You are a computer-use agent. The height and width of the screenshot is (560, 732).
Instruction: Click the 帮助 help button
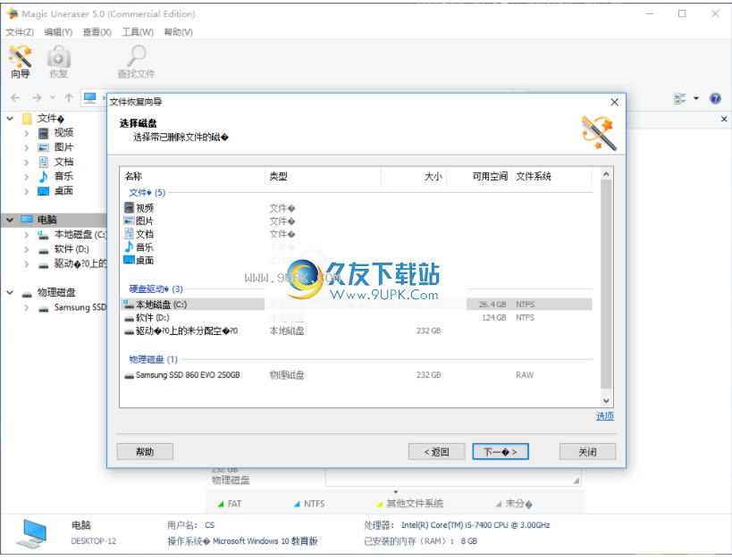pos(145,452)
